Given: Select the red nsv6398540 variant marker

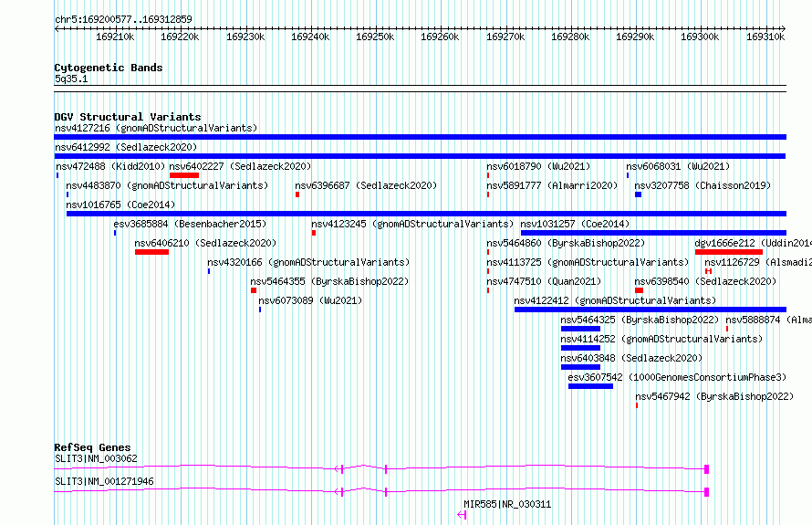Looking at the screenshot, I should 639,290.
